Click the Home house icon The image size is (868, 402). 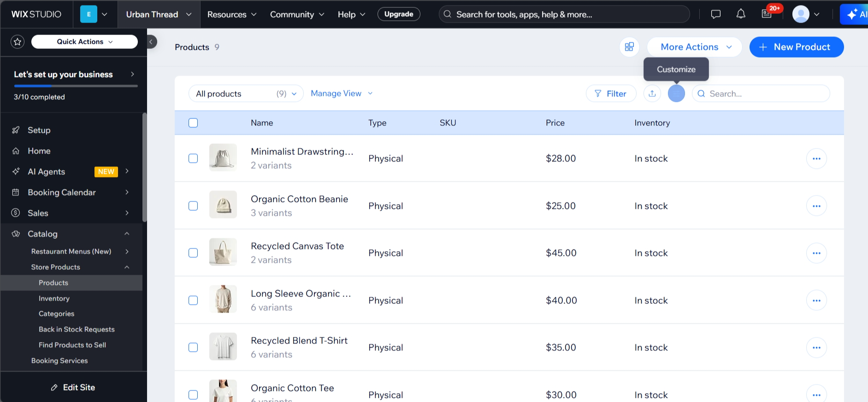[x=16, y=151]
